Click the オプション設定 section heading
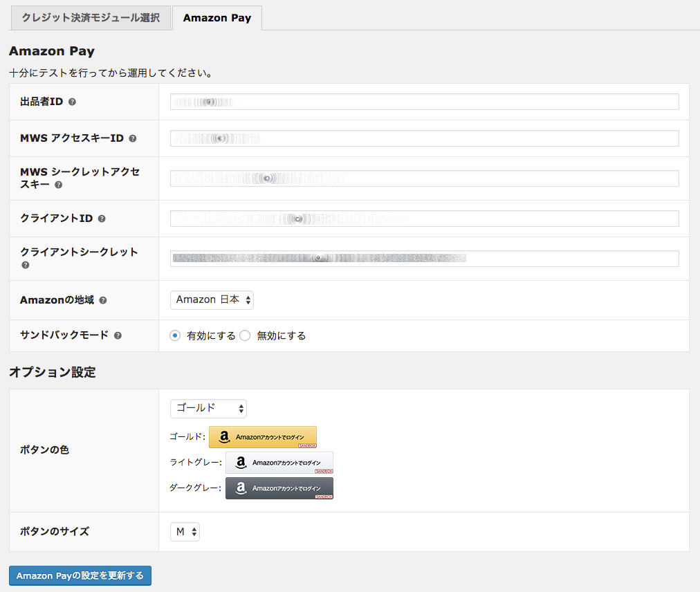Screen dimensions: 700x592 click(x=53, y=372)
